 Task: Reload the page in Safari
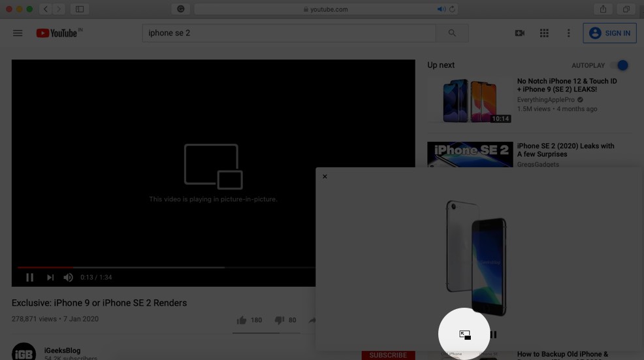pos(452,9)
